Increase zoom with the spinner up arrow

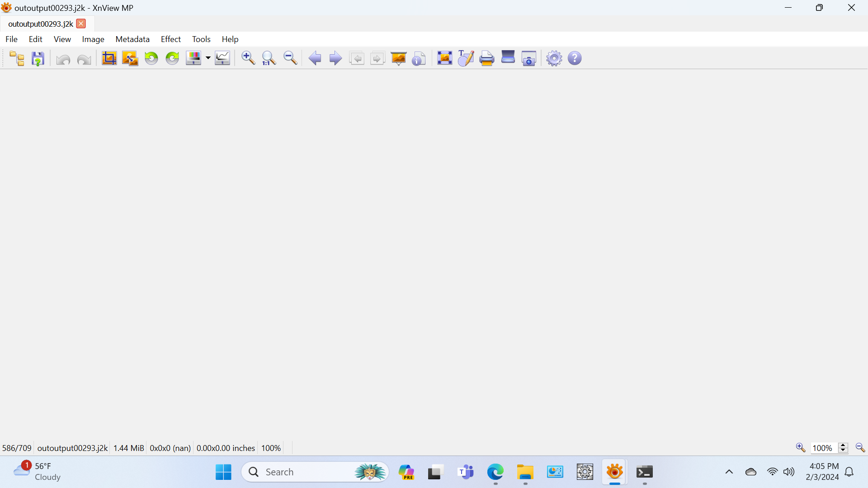click(x=843, y=445)
